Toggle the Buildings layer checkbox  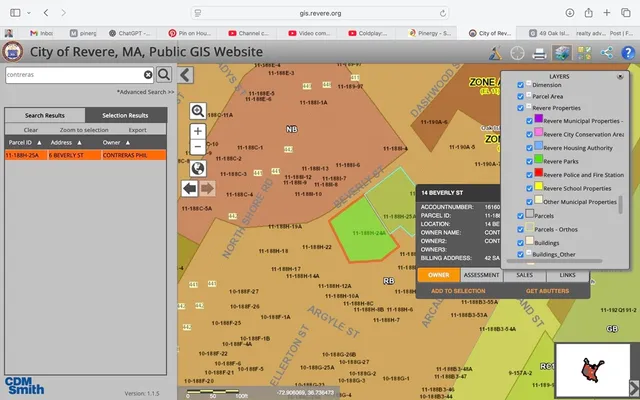click(519, 242)
